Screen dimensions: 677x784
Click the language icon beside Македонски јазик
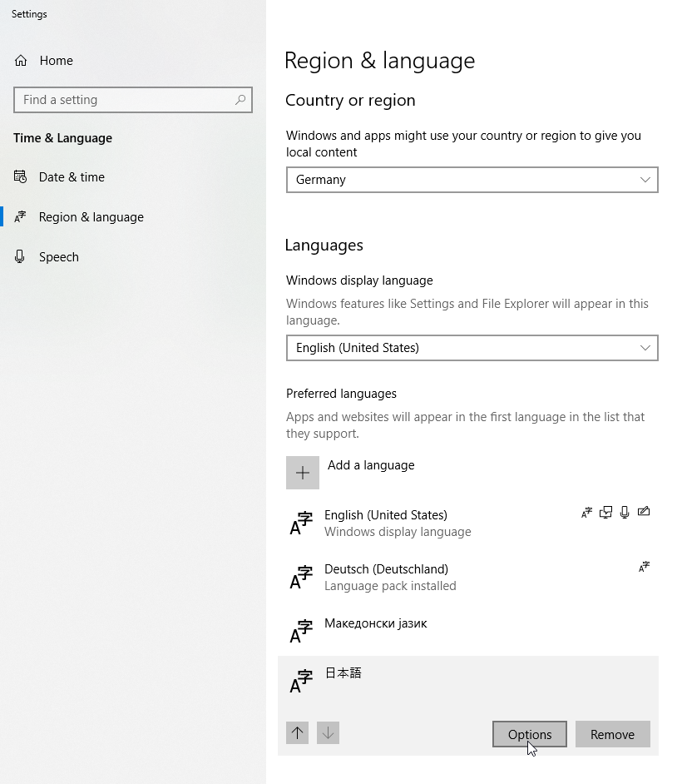pos(301,631)
